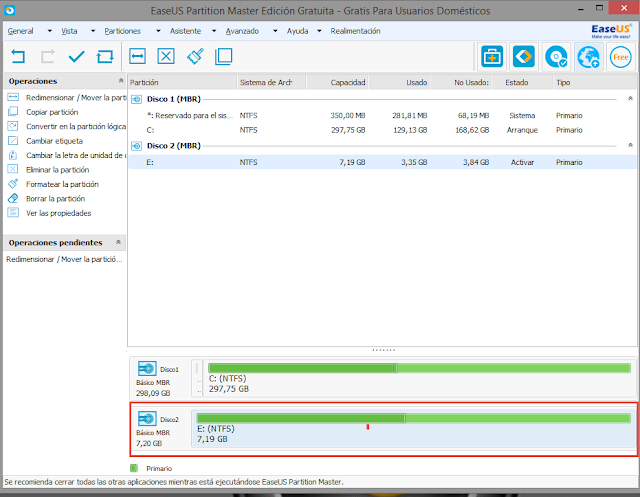Select the C: (NTFS) usage bar on Disco1

420,368
